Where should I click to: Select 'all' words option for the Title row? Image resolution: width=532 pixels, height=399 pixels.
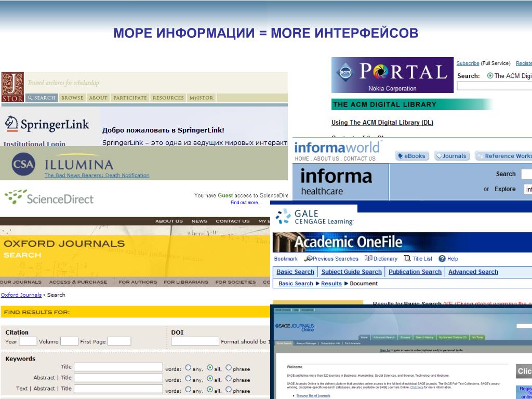pos(210,368)
